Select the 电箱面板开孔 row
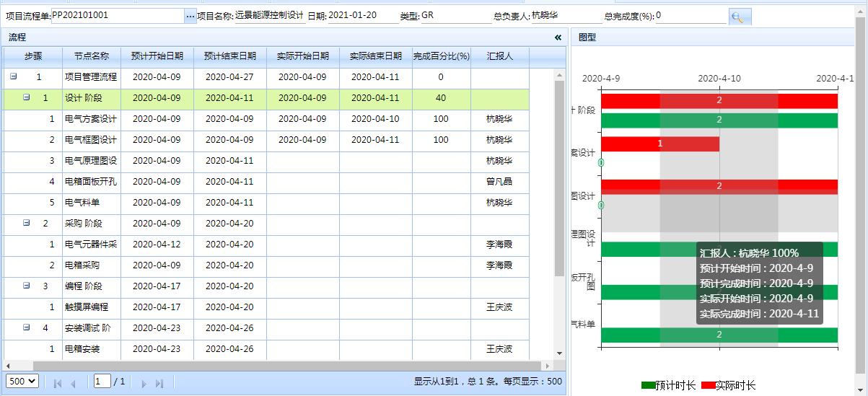Image resolution: width=868 pixels, height=396 pixels. tap(266, 182)
